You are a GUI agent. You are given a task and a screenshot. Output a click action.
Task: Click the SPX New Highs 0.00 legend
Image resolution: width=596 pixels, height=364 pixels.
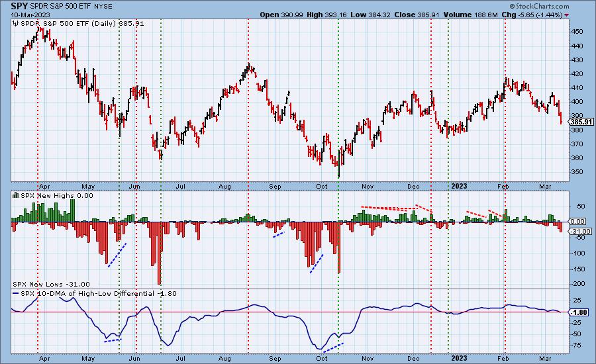pos(57,195)
